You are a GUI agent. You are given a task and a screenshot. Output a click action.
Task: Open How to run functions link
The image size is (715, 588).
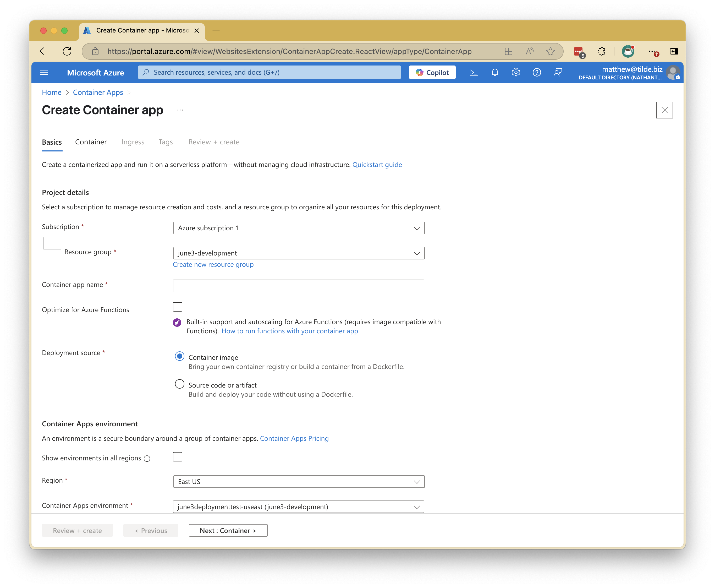coord(289,331)
